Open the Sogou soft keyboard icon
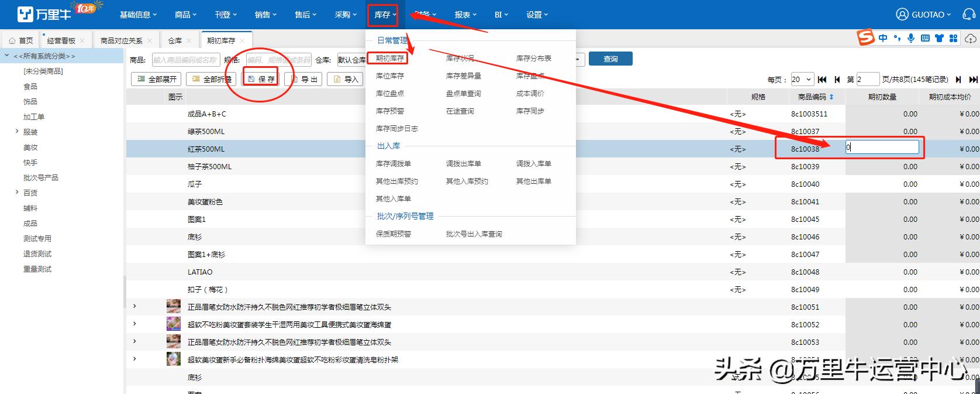This screenshot has width=980, height=394. (925, 38)
